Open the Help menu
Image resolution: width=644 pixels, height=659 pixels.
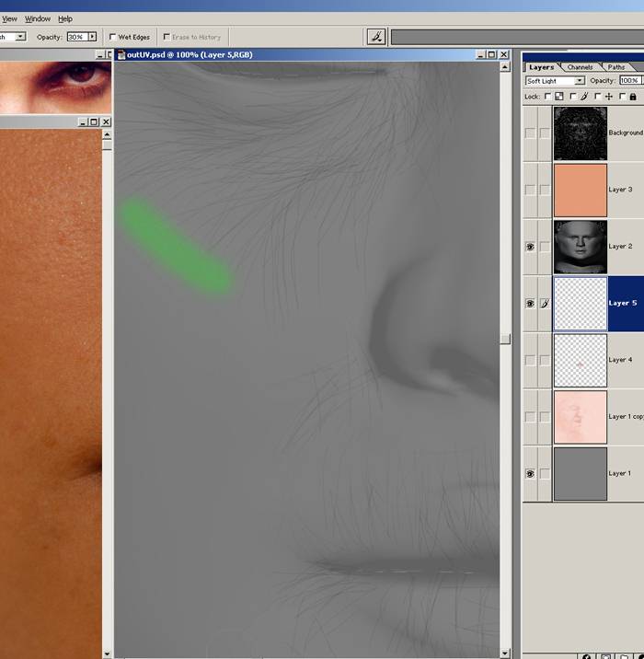65,18
